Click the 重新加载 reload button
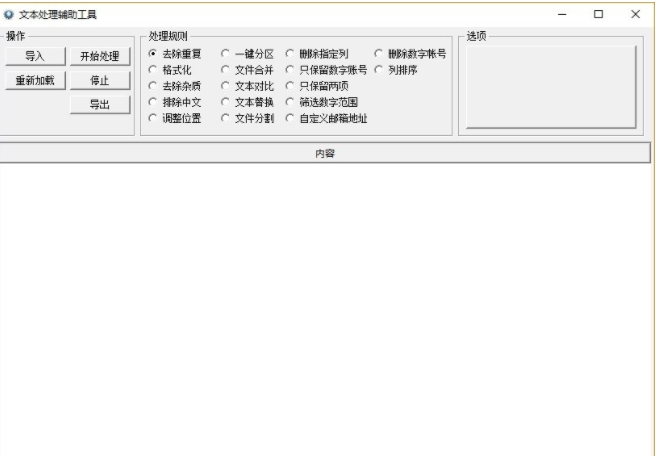The width and height of the screenshot is (656, 456). coord(34,80)
